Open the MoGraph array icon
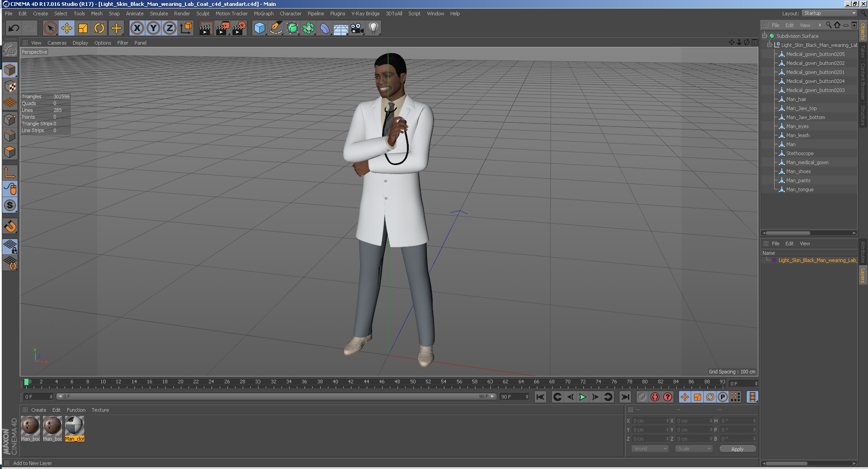This screenshot has width=868, height=469. [309, 28]
